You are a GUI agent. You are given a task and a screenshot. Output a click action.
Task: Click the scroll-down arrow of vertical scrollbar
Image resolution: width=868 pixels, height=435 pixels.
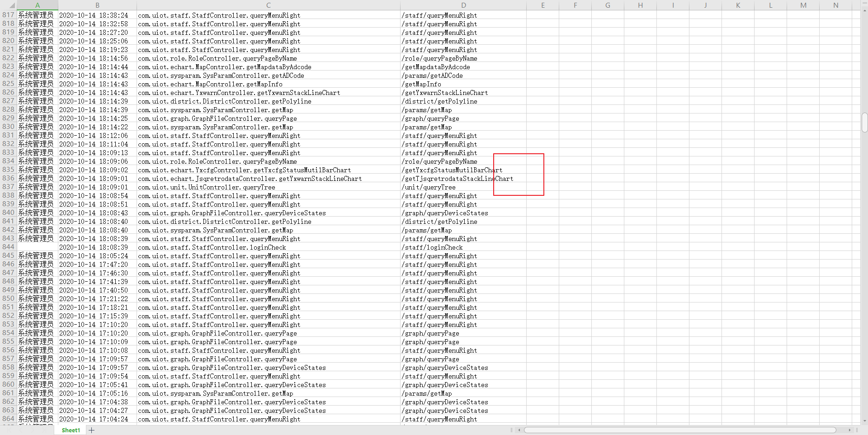click(864, 421)
